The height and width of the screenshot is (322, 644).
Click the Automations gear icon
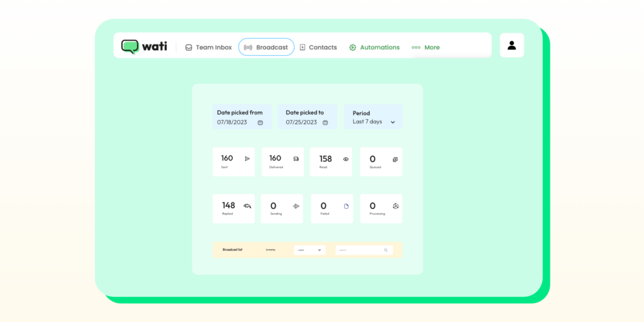(352, 48)
